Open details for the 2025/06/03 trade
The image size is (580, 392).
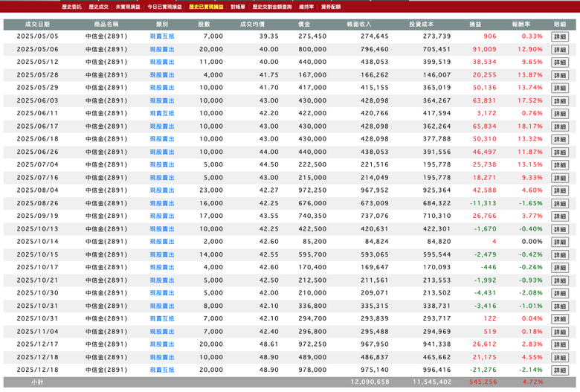tap(559, 101)
